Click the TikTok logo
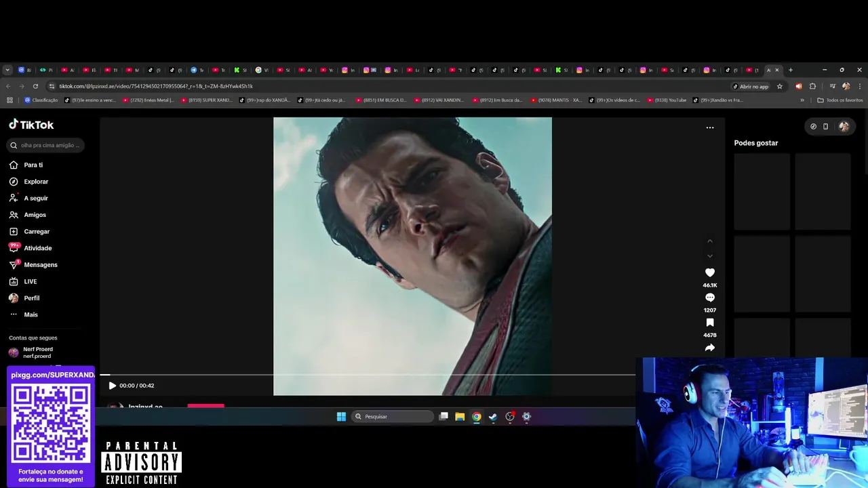 pos(31,125)
